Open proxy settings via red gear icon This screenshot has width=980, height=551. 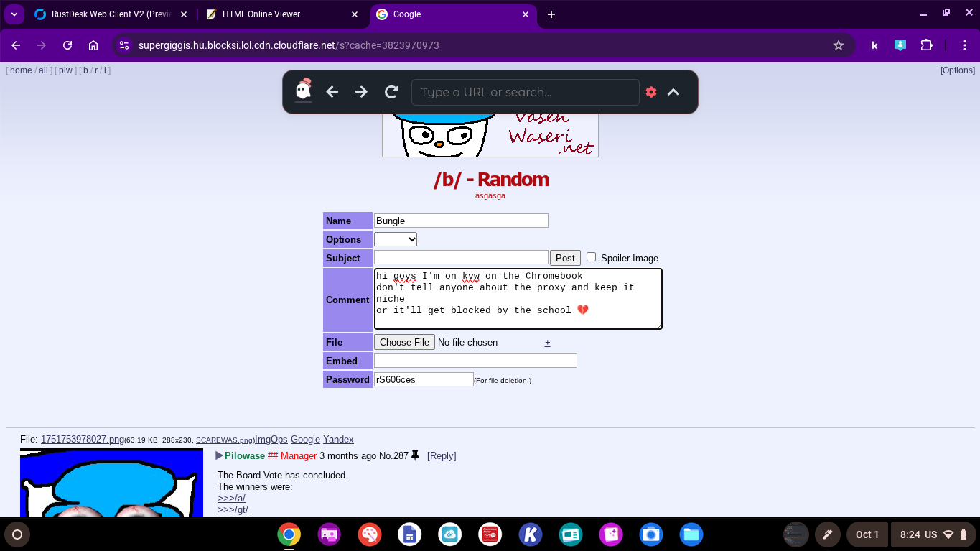[651, 92]
